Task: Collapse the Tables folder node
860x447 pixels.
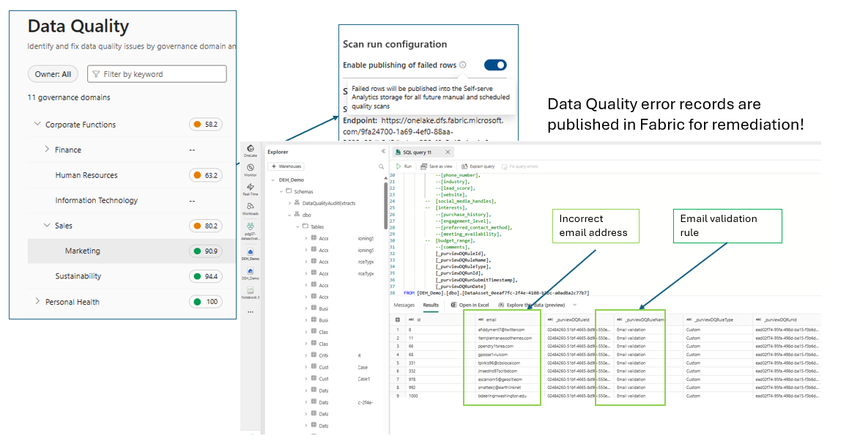Action: tap(298, 227)
